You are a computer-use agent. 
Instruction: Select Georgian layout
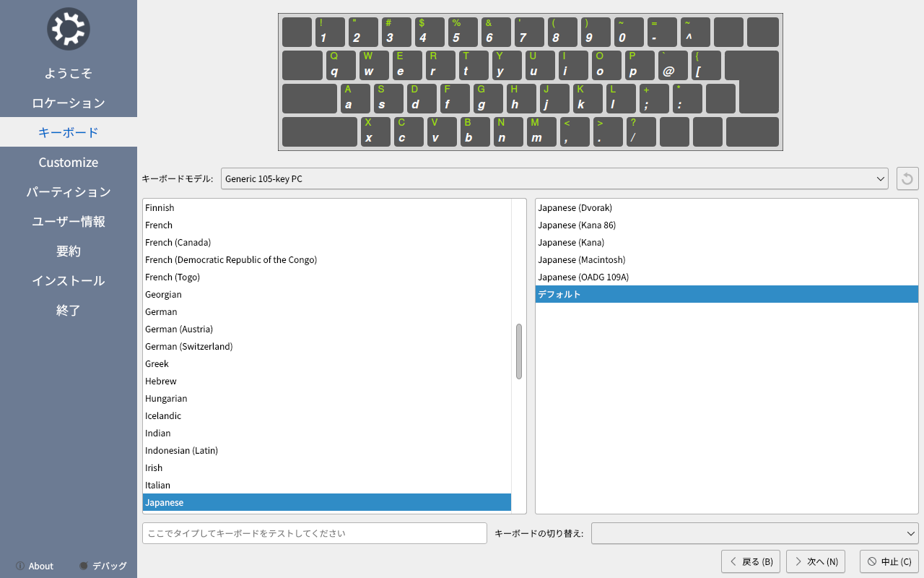(x=327, y=294)
